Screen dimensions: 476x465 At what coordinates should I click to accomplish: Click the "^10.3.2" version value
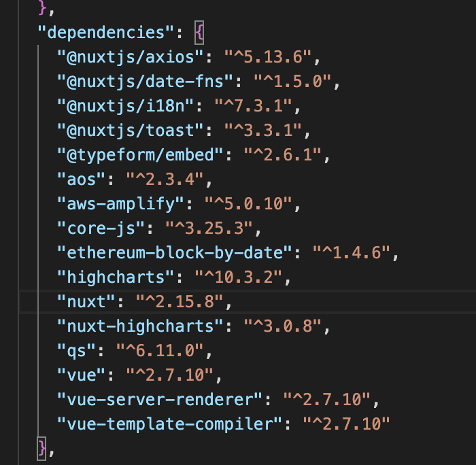point(238,277)
